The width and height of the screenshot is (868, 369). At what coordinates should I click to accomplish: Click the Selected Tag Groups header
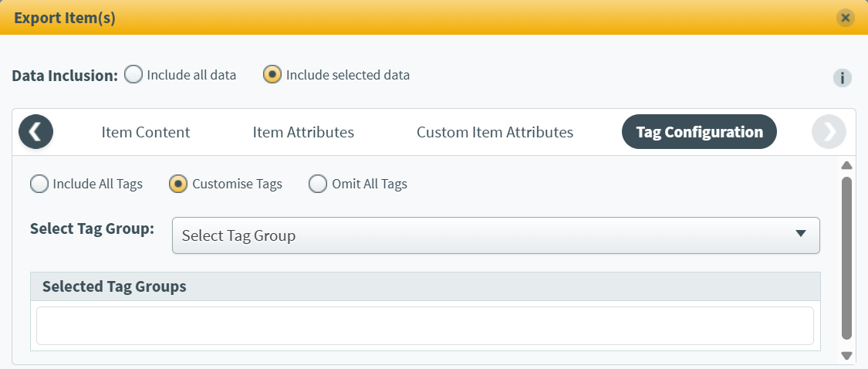coord(424,286)
